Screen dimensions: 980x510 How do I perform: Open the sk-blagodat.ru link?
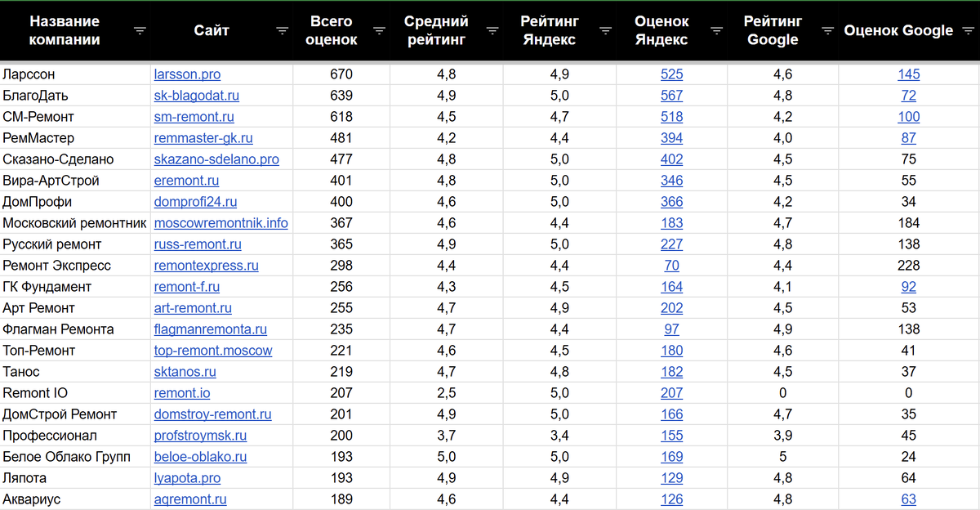tap(196, 96)
